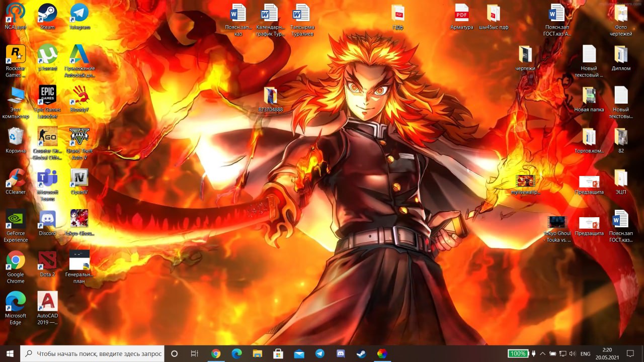Switch the ENG input language
This screenshot has width=644, height=362.
coord(585,353)
